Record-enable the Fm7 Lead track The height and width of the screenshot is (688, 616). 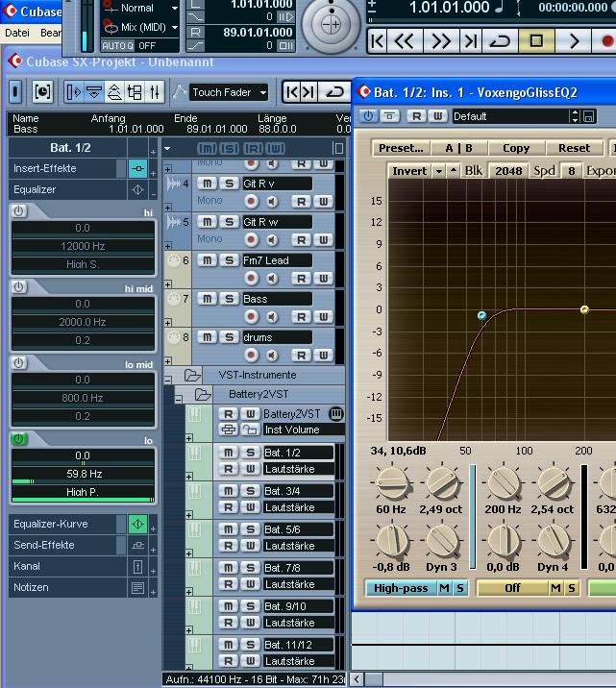(x=251, y=279)
